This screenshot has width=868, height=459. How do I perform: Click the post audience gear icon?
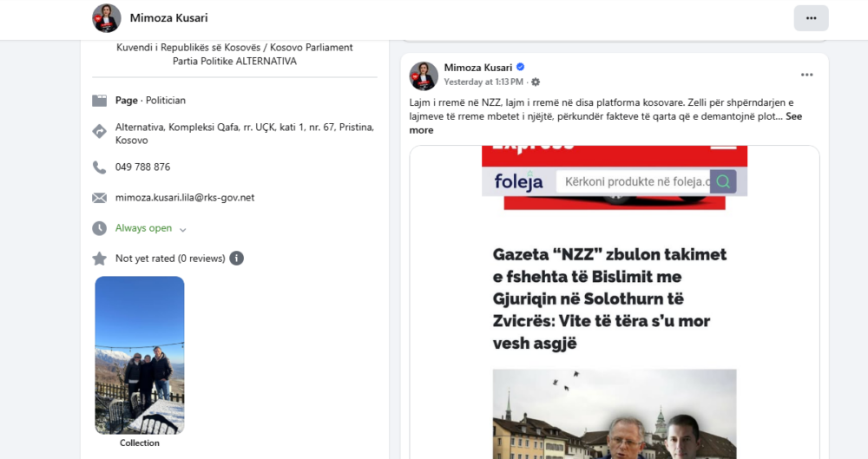tap(536, 82)
